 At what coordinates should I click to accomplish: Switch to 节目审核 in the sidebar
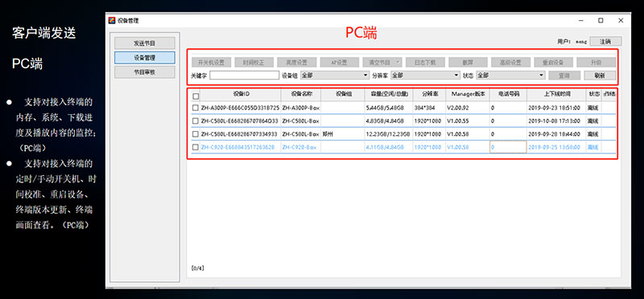pos(145,72)
